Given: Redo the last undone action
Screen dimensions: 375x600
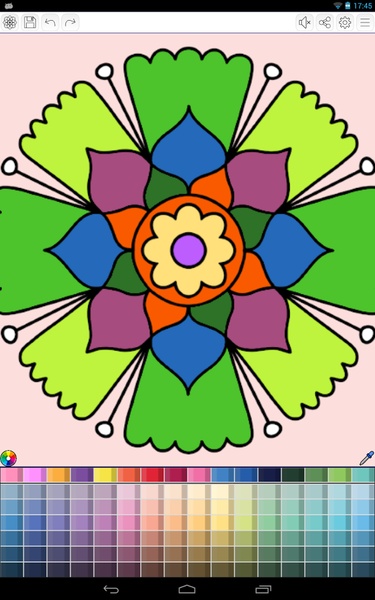Looking at the screenshot, I should click(x=70, y=22).
